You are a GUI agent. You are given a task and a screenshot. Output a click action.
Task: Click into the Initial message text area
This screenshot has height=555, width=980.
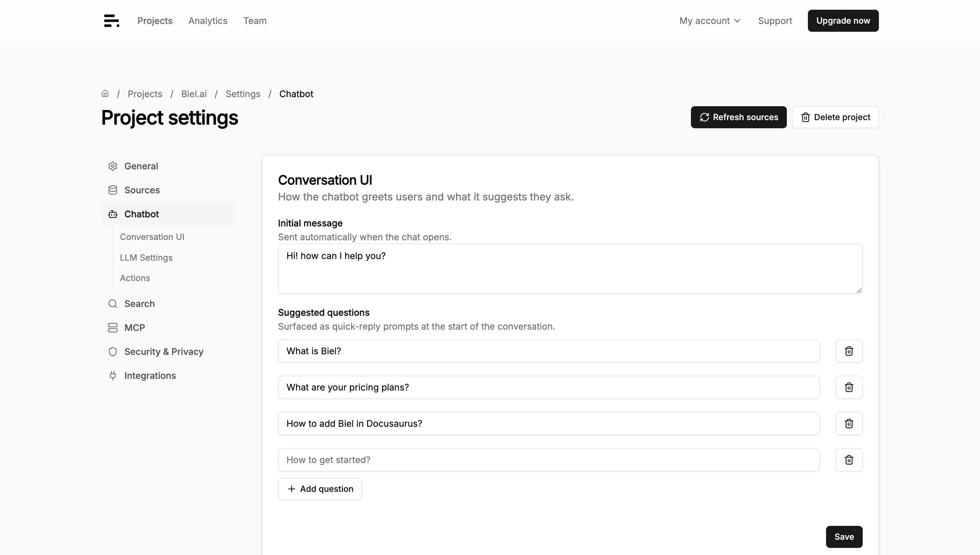click(x=570, y=269)
